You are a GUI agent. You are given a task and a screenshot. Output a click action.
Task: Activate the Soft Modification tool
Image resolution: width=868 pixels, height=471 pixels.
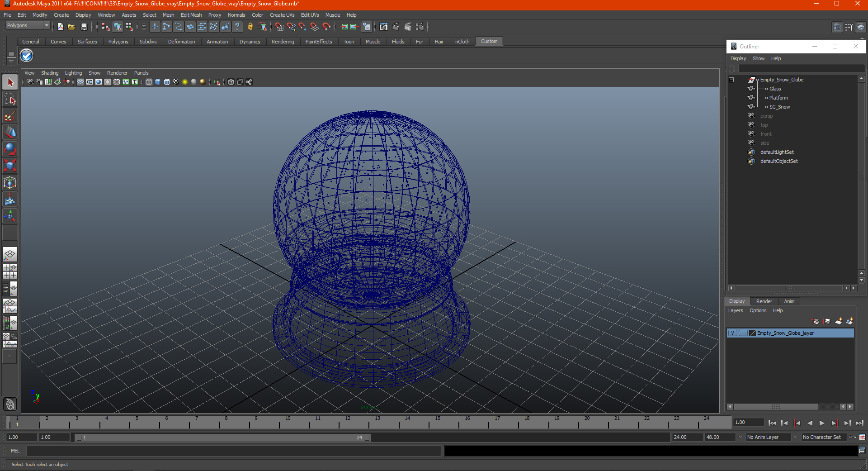[10, 199]
